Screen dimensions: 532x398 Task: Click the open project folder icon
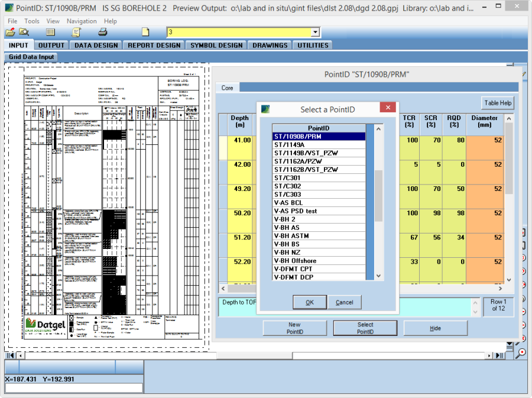pos(10,32)
